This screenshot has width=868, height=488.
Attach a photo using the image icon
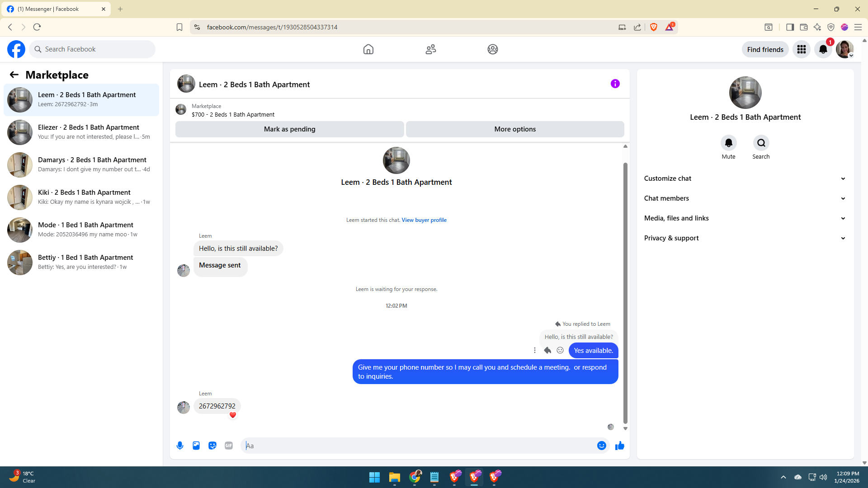click(196, 446)
